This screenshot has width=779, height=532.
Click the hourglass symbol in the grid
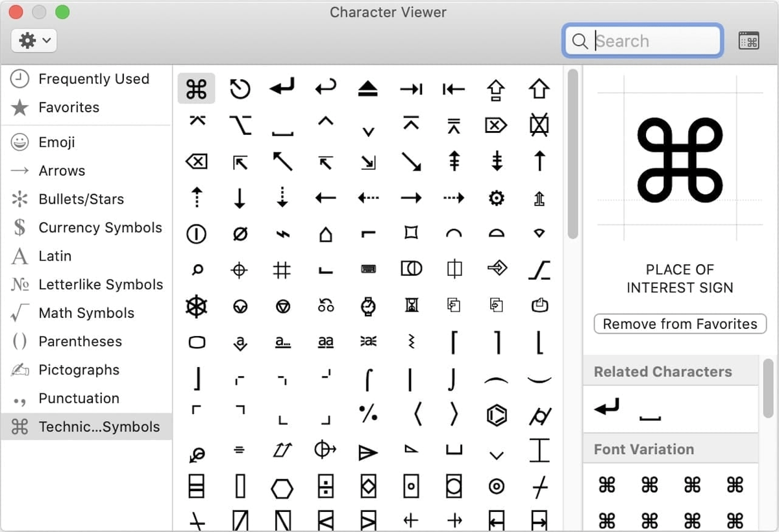pos(411,305)
